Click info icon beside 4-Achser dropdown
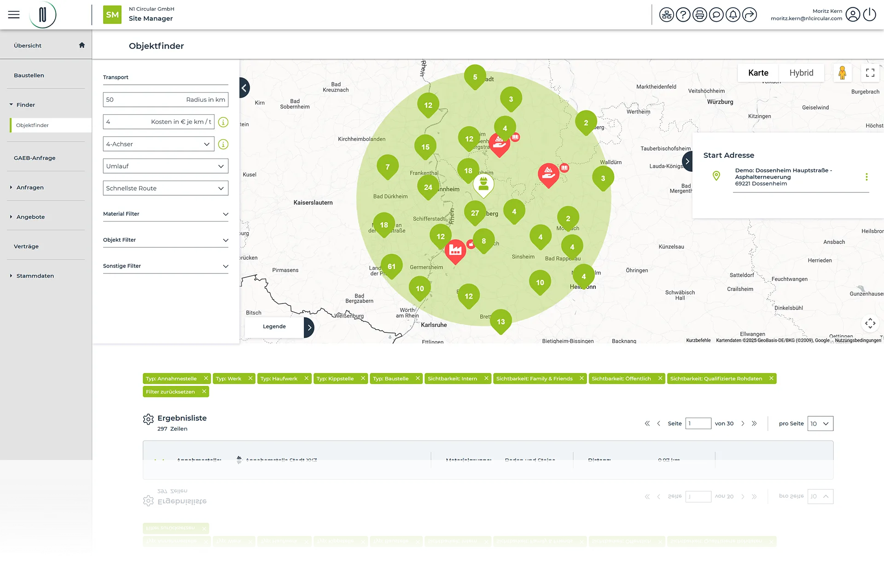Screen dimensions: 884x588 click(223, 144)
